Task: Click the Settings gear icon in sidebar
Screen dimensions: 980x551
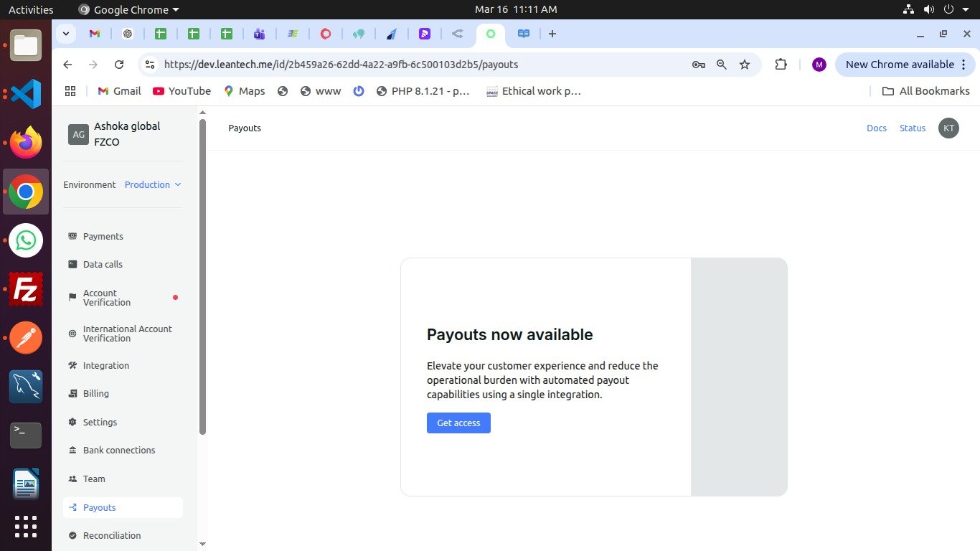Action: pos(72,422)
